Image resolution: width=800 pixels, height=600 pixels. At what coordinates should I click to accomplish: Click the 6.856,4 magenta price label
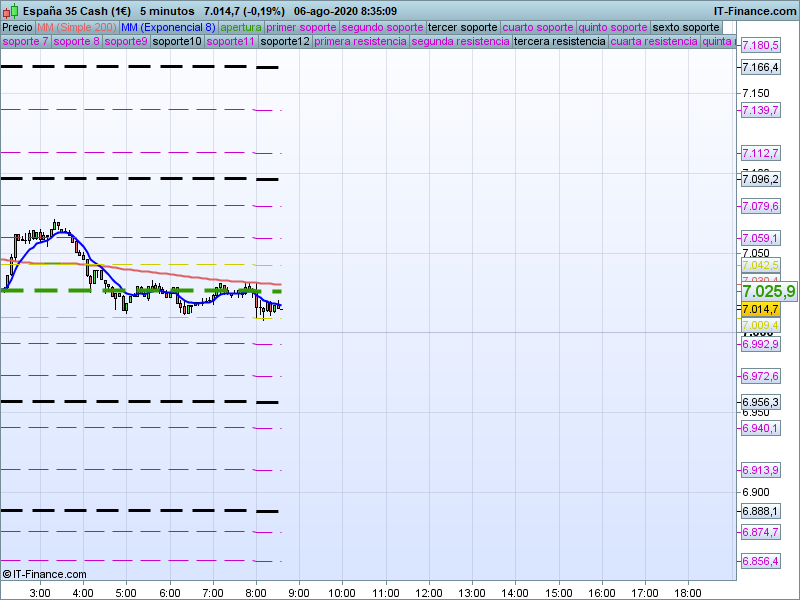click(x=760, y=561)
